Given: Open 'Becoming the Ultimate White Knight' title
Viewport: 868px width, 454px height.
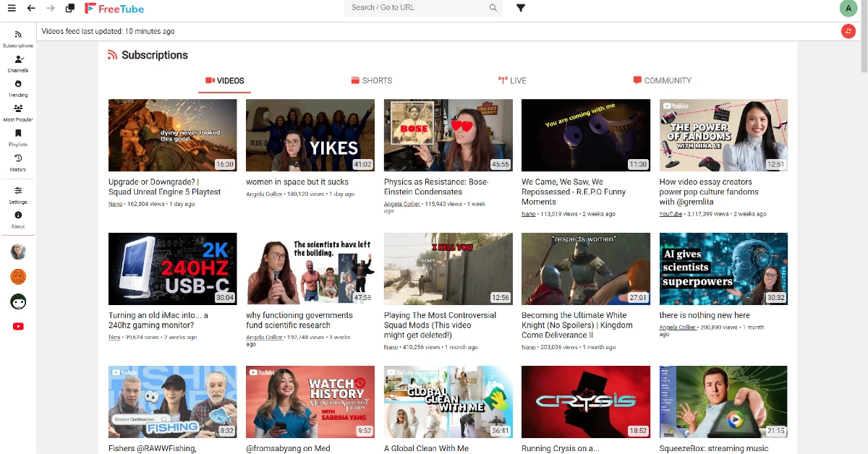Looking at the screenshot, I should point(577,325).
